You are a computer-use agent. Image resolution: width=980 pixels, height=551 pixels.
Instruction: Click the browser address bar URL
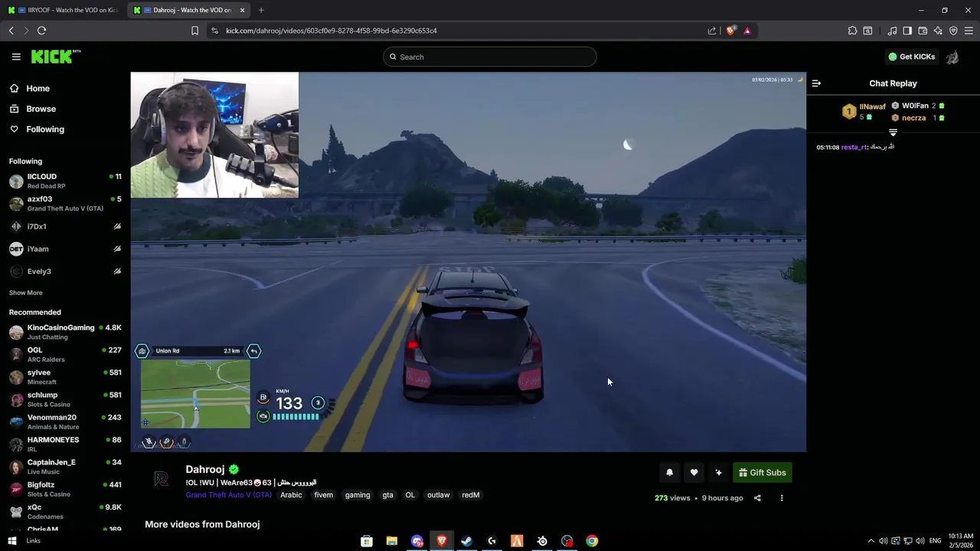pos(332,31)
